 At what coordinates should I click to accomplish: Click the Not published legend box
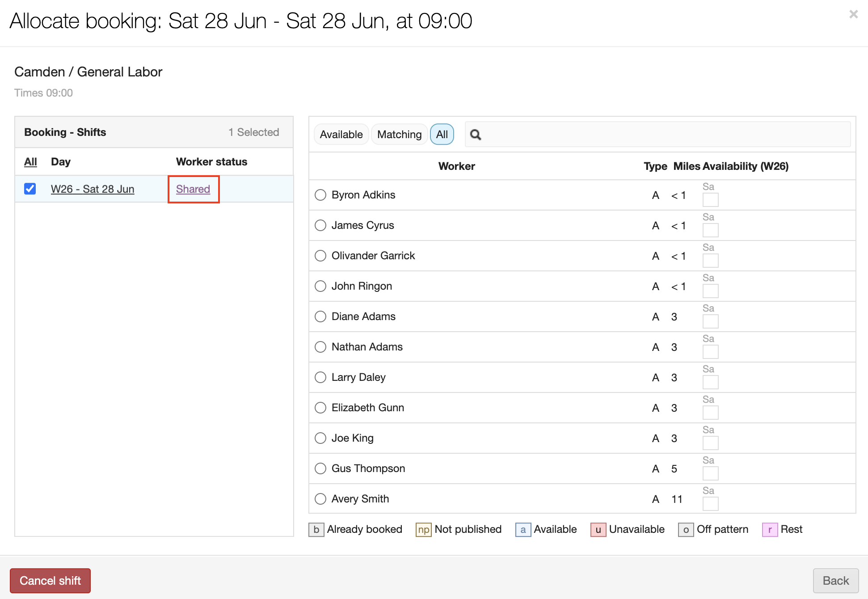423,530
